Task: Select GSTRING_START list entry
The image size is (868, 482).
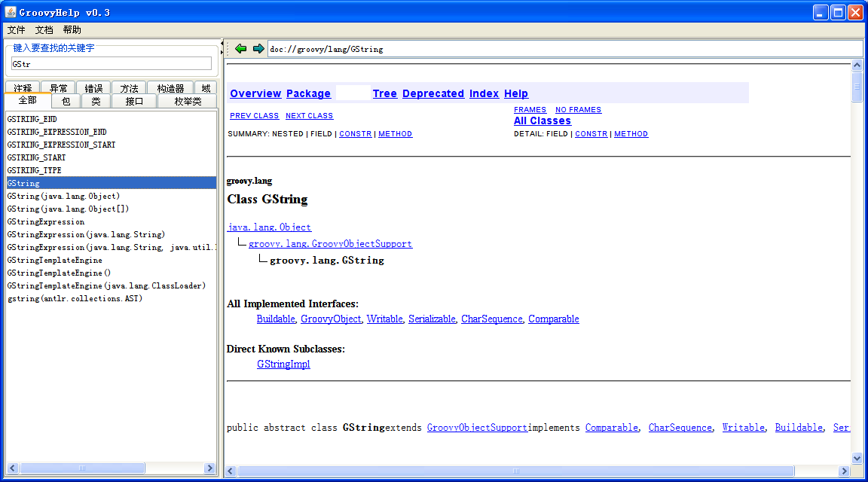Action: (x=111, y=157)
